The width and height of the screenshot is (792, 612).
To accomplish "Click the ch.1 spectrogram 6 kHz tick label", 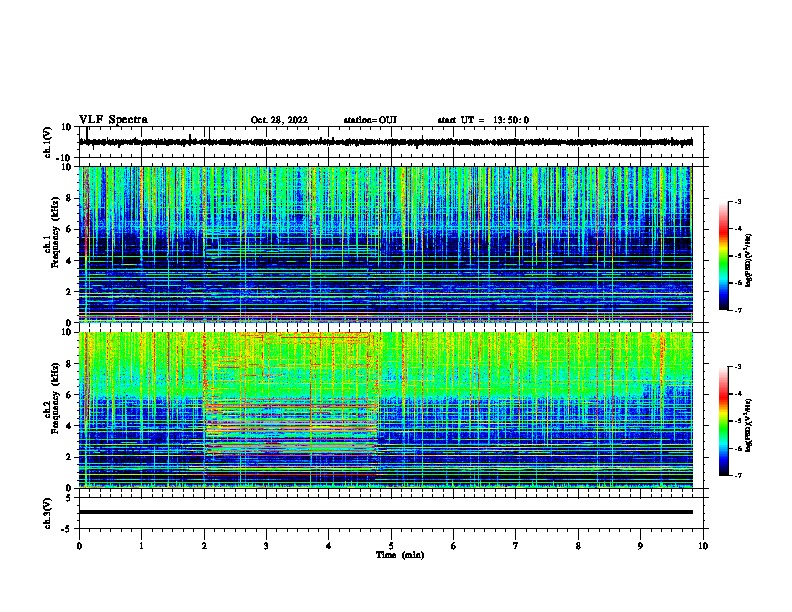I will [x=69, y=229].
